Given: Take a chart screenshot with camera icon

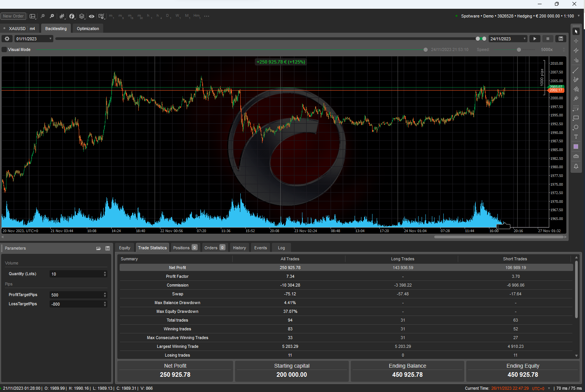Looking at the screenshot, I should pos(576,156).
